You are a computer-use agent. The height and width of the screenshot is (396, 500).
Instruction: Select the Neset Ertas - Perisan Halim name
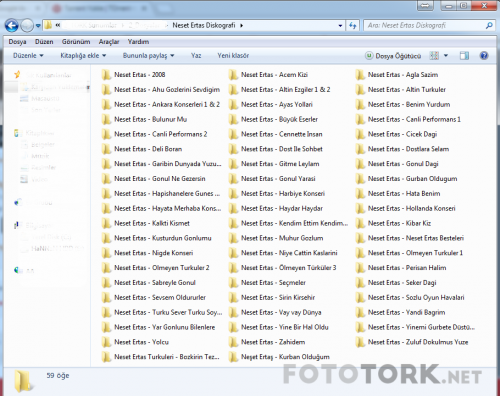point(407,268)
